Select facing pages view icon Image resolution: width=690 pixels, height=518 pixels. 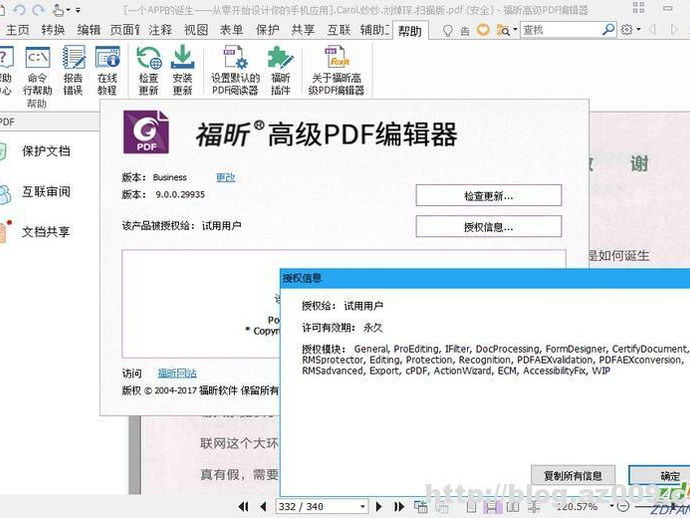click(x=513, y=507)
